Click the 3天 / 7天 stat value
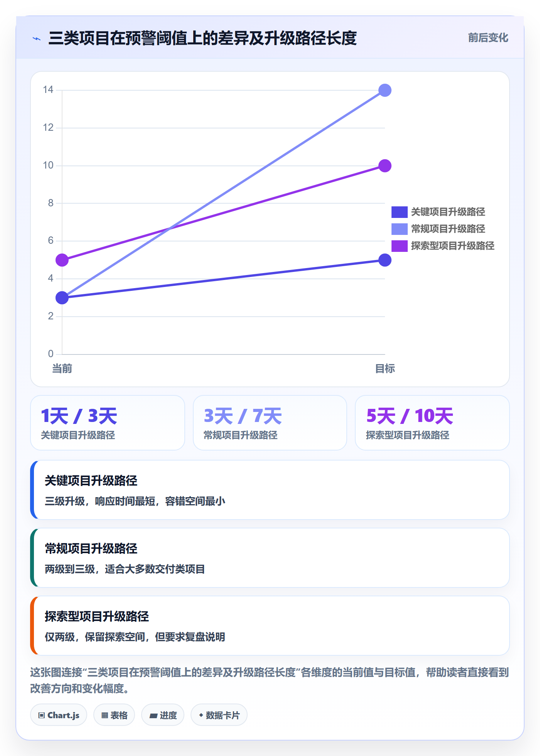This screenshot has width=540, height=756. click(243, 416)
